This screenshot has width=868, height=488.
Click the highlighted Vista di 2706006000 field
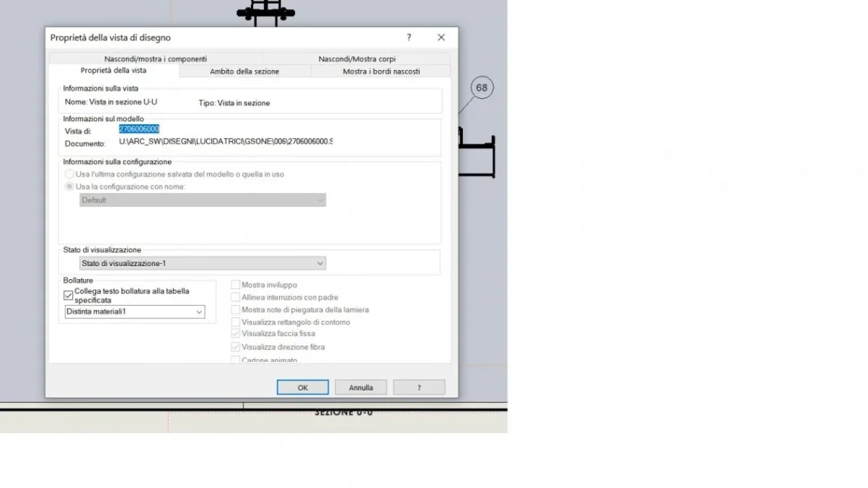(x=139, y=129)
